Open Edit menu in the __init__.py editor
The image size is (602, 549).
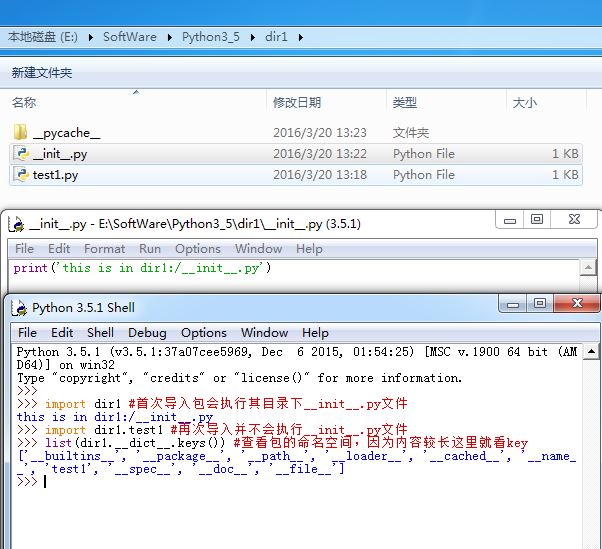click(x=59, y=249)
